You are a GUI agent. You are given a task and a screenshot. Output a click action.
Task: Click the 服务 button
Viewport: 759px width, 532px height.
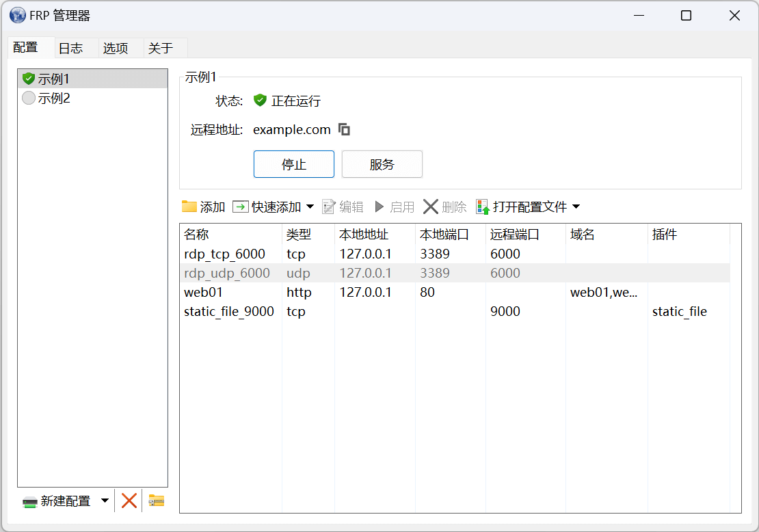point(382,164)
